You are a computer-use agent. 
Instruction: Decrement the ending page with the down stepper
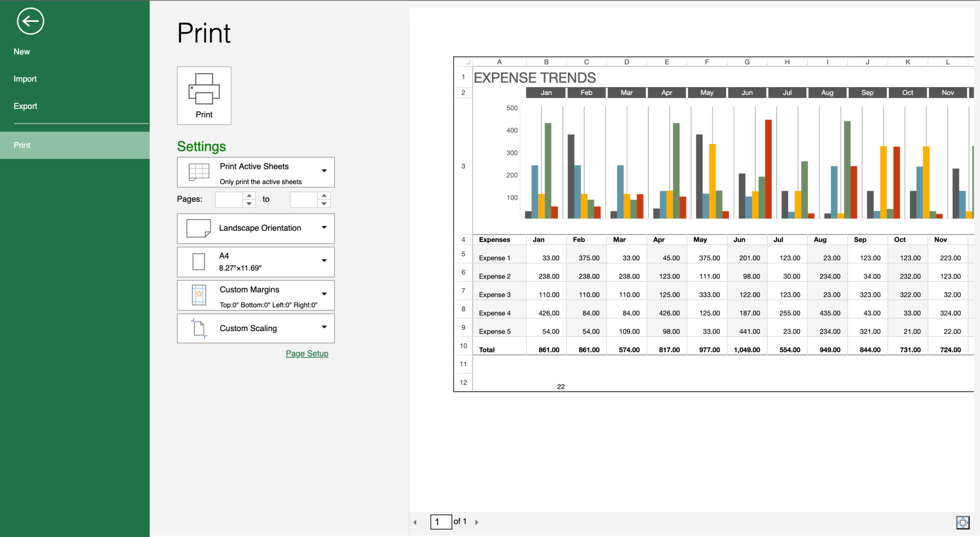coord(324,203)
